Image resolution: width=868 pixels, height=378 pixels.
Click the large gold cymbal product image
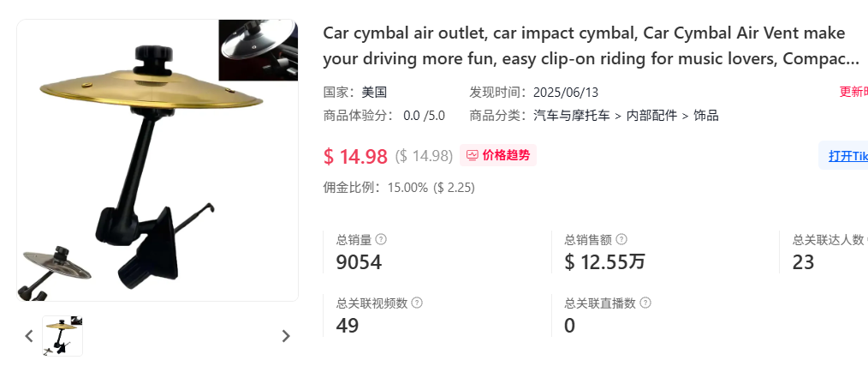[x=158, y=161]
